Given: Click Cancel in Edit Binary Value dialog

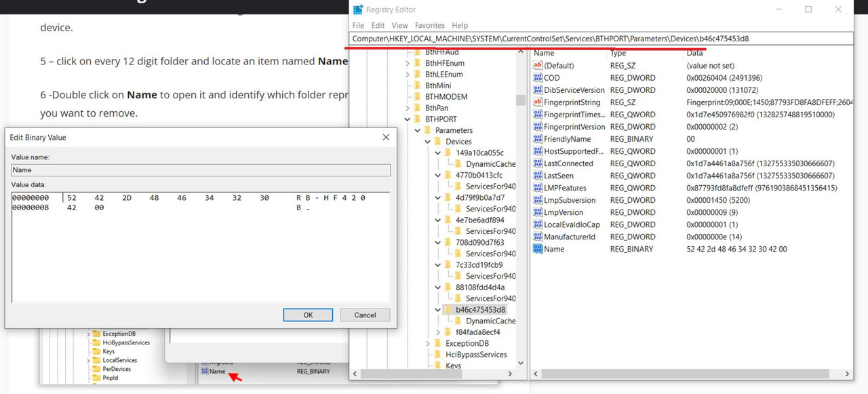Looking at the screenshot, I should pos(365,315).
